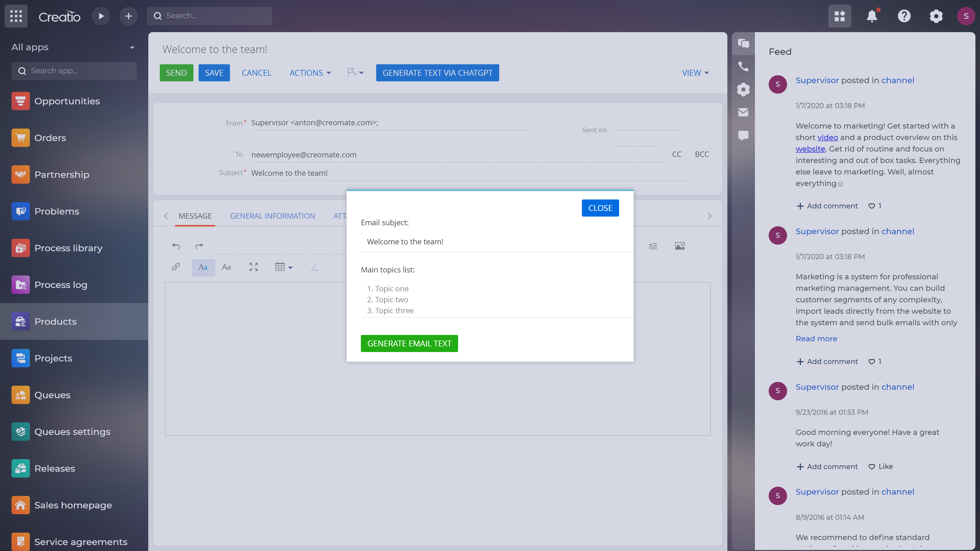Click the Read more link

[816, 339]
